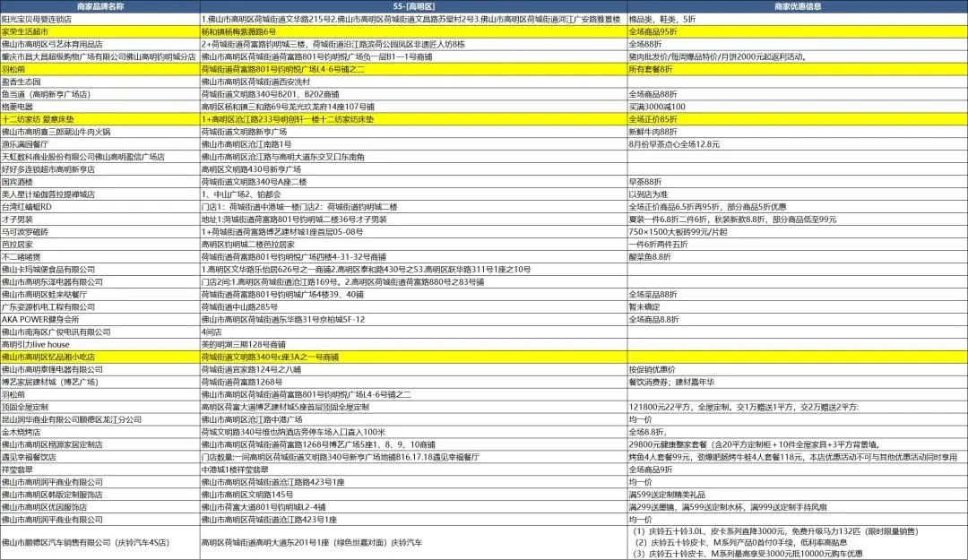Click the 所有套餐8折 cell
Screen dimensions: 968x560
tap(798, 69)
